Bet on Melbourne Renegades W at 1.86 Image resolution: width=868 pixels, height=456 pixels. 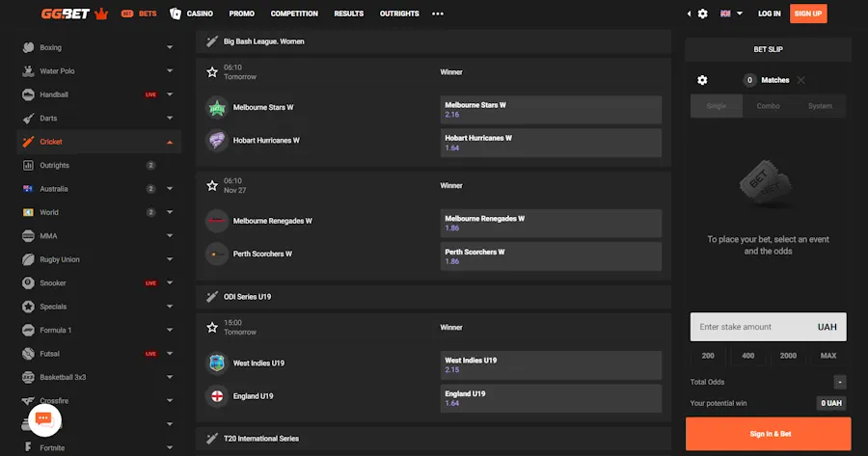551,223
